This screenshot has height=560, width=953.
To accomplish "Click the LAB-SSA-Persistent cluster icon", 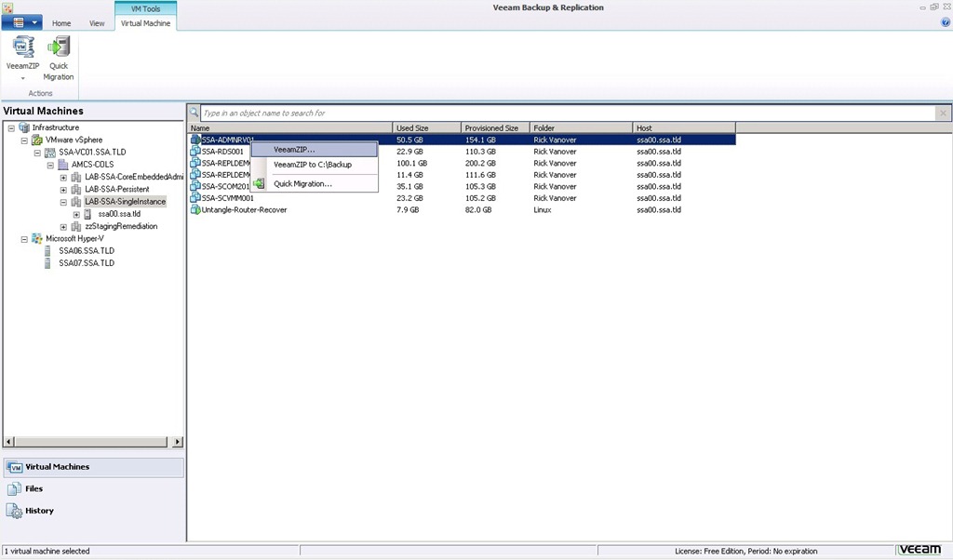I will pyautogui.click(x=76, y=190).
